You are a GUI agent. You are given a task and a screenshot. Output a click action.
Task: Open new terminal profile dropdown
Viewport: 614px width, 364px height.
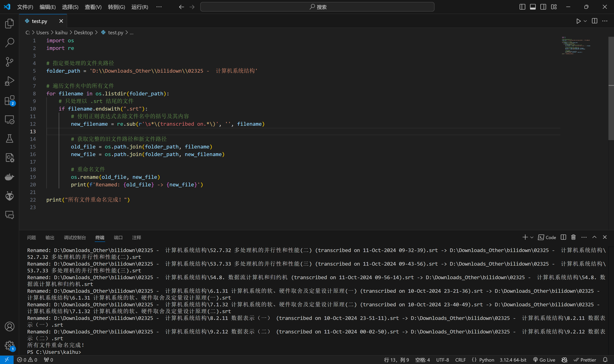click(x=532, y=237)
